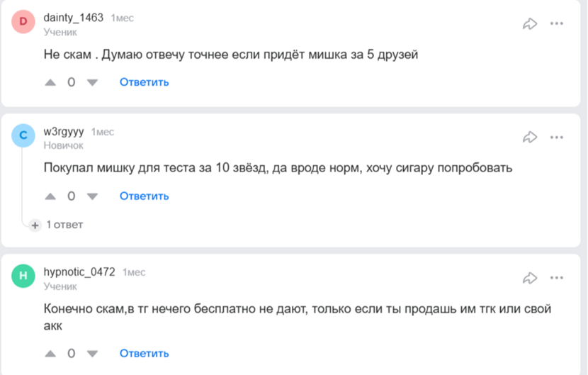588x375 pixels.
Task: Expand the "1 ответ" reply thread
Action: click(57, 225)
